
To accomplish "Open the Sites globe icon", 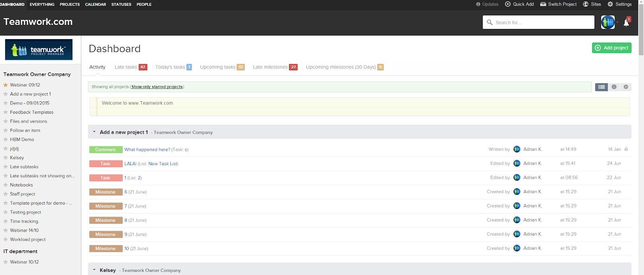I will point(586,4).
